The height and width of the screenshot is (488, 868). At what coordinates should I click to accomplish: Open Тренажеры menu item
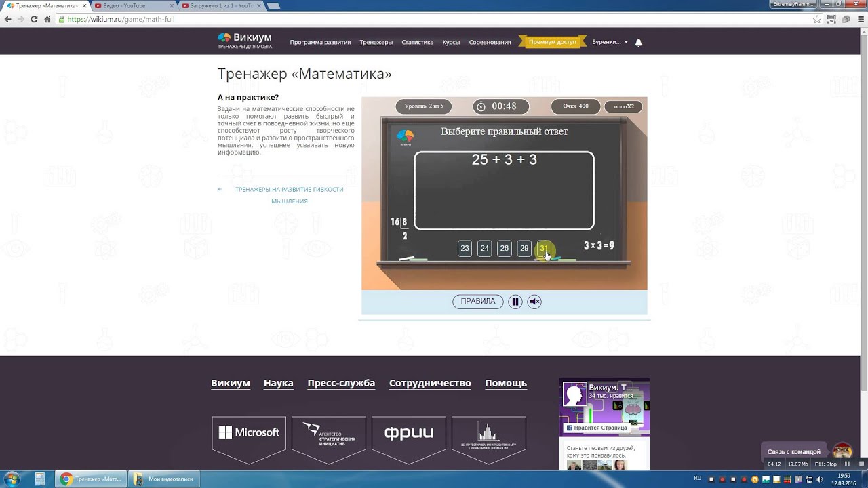pos(376,42)
